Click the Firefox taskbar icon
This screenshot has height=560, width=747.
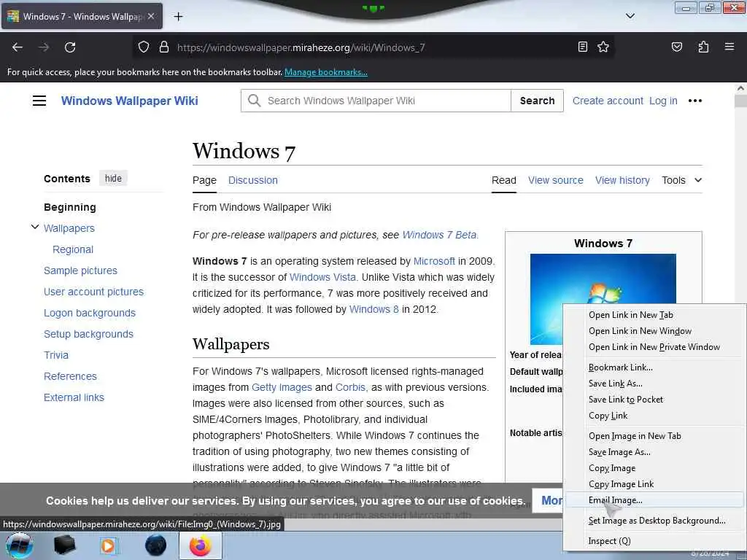click(201, 545)
